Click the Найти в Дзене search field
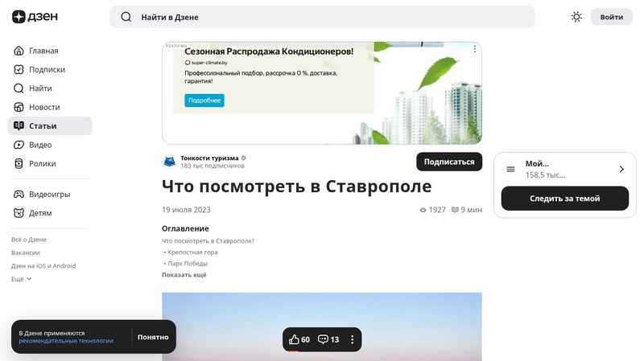 pyautogui.click(x=322, y=17)
